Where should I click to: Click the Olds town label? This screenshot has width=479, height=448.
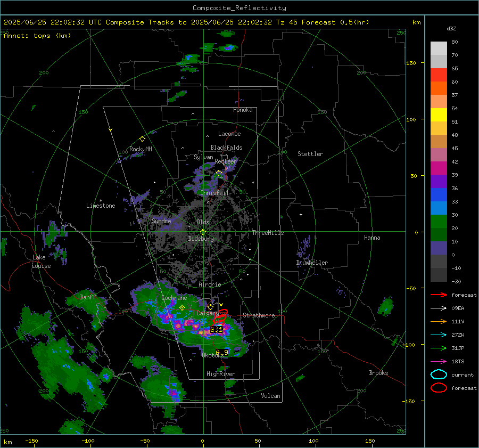203,222
